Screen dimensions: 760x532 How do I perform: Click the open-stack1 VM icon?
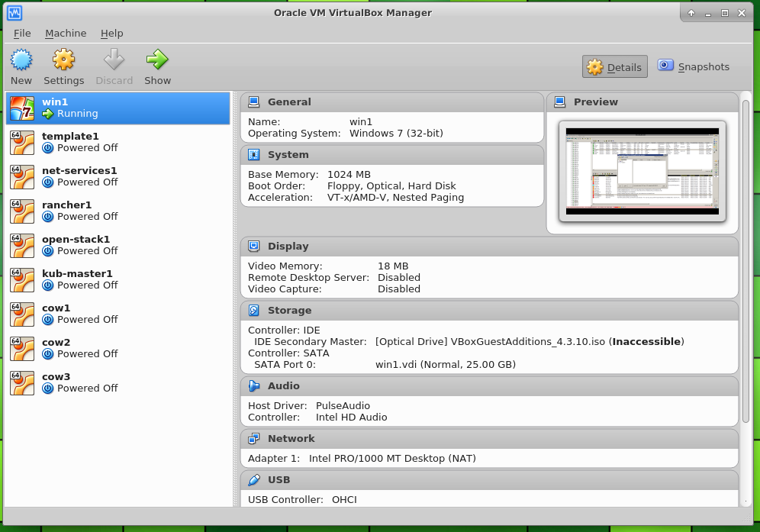pos(22,246)
